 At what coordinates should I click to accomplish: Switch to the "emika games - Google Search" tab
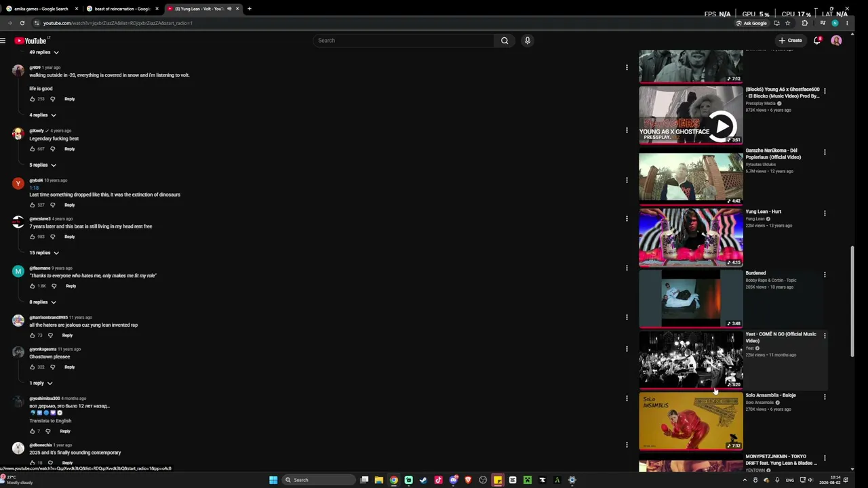41,9
